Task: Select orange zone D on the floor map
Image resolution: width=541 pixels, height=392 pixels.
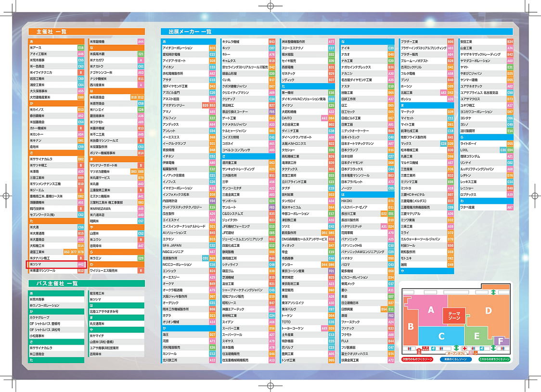Action: pyautogui.click(x=488, y=311)
